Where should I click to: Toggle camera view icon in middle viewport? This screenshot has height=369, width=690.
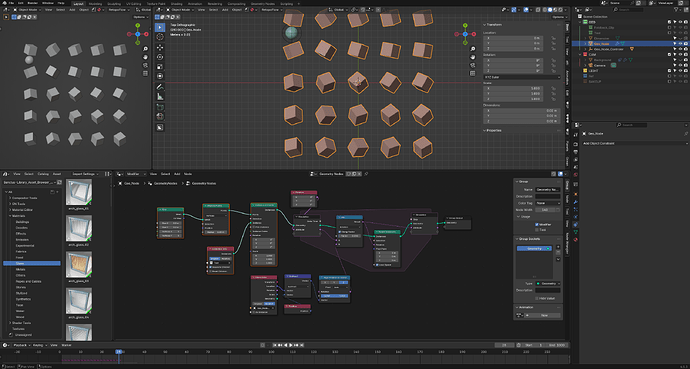tap(473, 65)
